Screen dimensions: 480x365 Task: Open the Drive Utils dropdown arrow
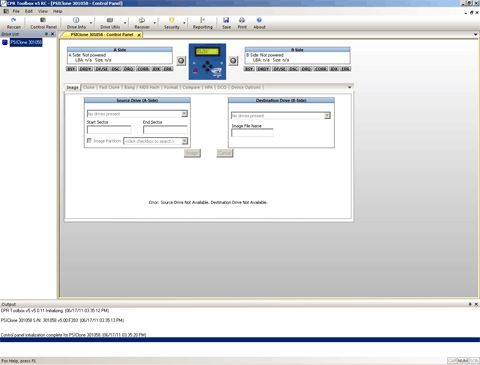click(125, 23)
